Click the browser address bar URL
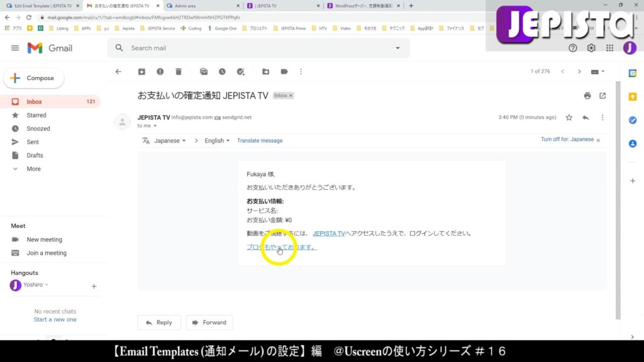Screen dimensions: 644x362 coord(144,17)
